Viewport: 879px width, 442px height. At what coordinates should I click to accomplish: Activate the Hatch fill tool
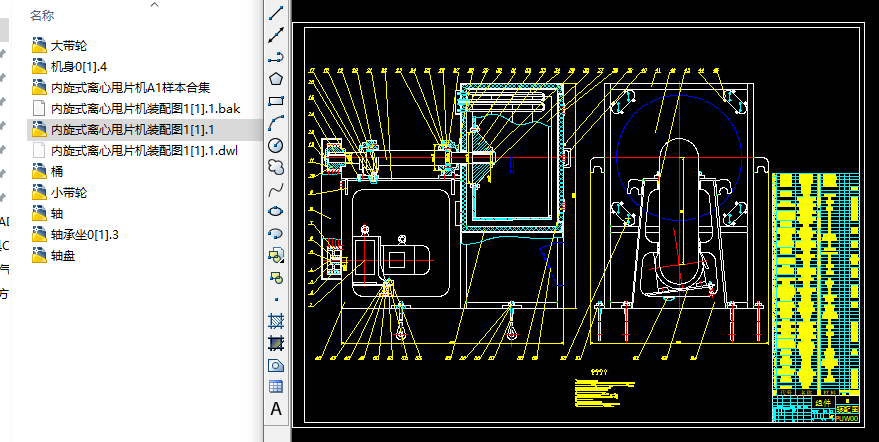click(x=277, y=321)
